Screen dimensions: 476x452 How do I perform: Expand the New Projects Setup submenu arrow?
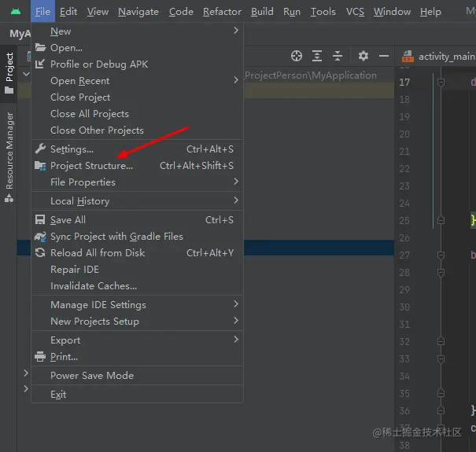(236, 321)
